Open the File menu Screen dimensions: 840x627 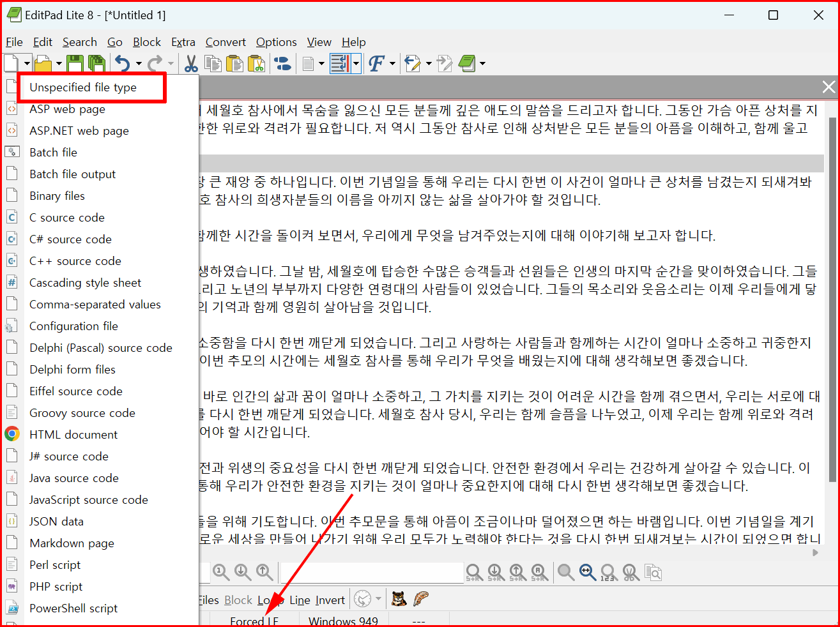tap(14, 42)
